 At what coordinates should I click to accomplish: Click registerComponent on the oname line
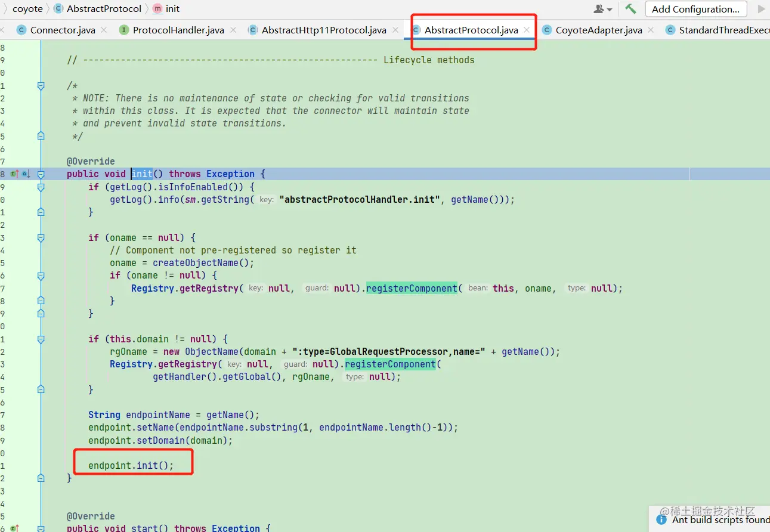(x=412, y=288)
